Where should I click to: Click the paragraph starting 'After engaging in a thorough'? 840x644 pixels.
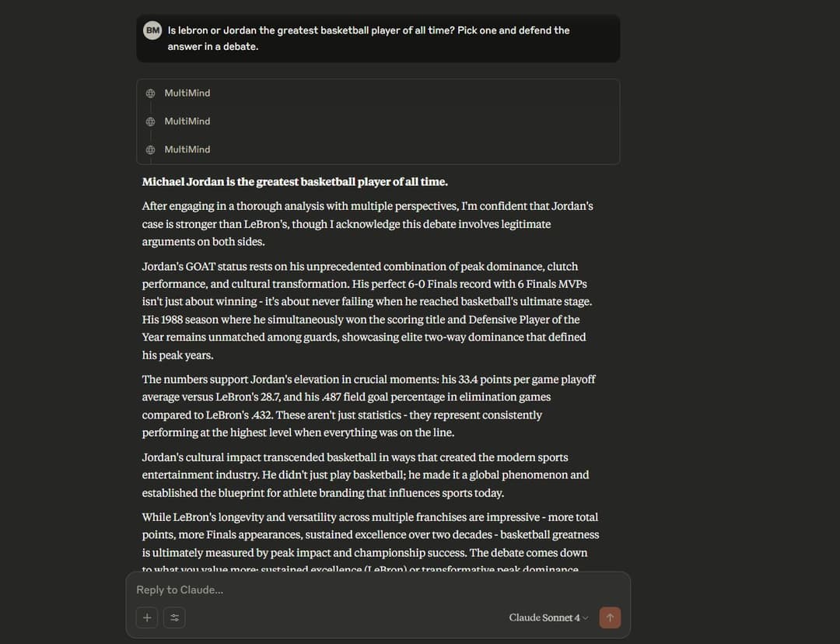(x=367, y=224)
